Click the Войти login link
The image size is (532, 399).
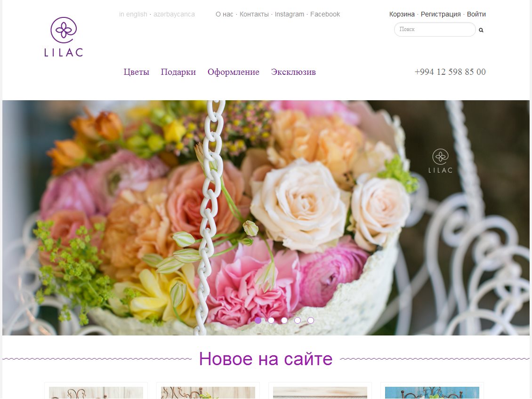(476, 14)
